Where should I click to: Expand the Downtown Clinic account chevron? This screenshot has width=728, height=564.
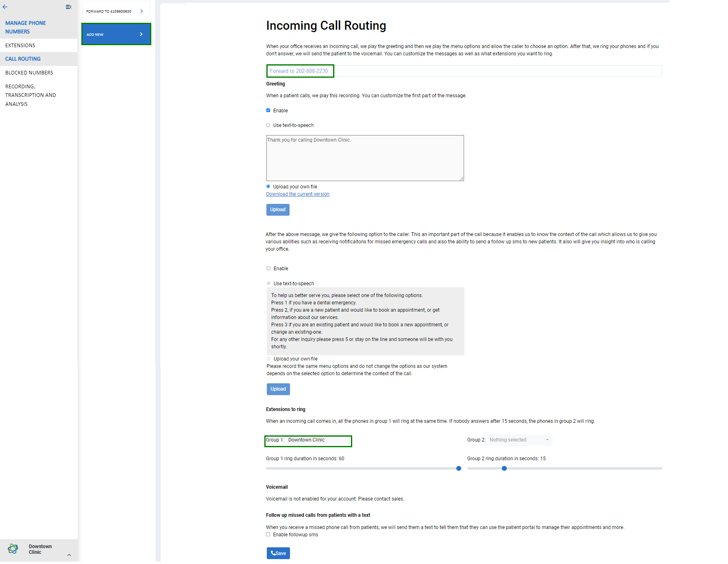(x=69, y=555)
